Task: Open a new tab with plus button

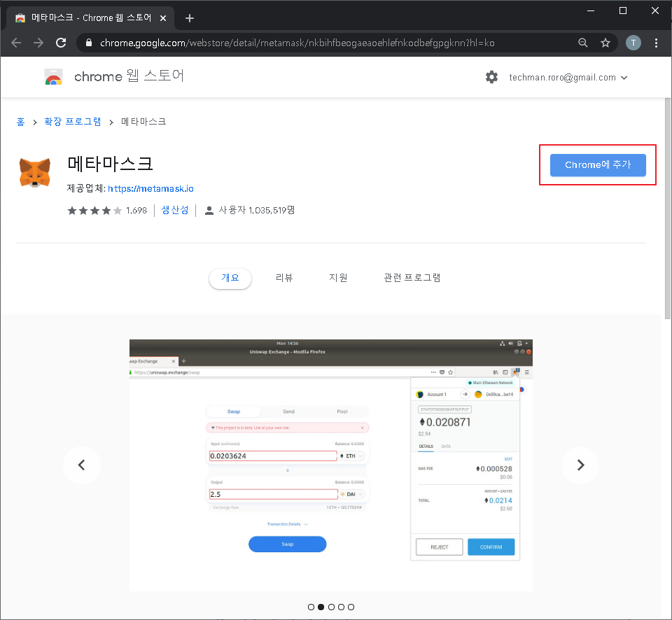Action: click(x=190, y=18)
